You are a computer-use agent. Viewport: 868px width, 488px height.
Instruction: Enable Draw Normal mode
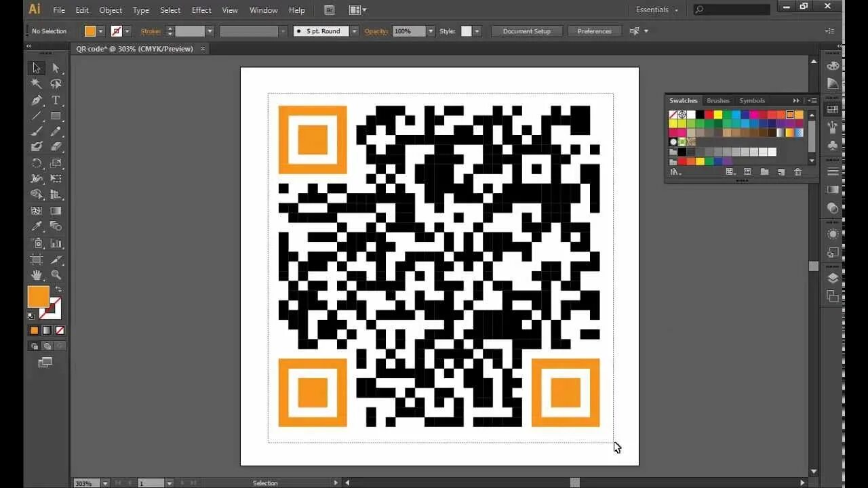(x=34, y=346)
